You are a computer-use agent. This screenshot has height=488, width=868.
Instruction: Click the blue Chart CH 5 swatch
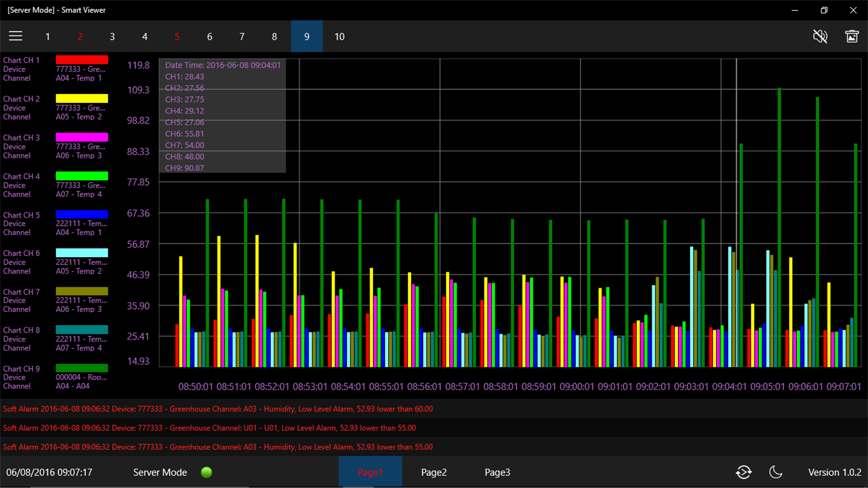pos(82,214)
